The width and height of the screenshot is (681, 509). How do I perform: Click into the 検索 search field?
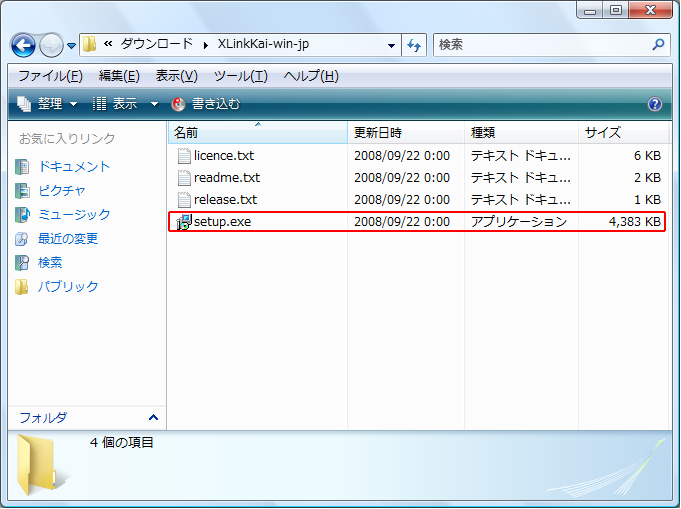pyautogui.click(x=540, y=46)
